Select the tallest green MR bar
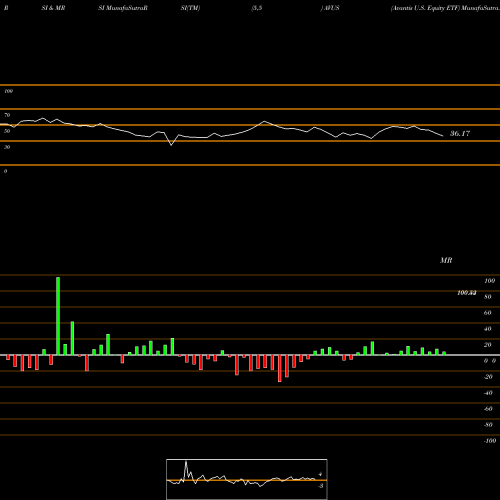 [x=58, y=316]
